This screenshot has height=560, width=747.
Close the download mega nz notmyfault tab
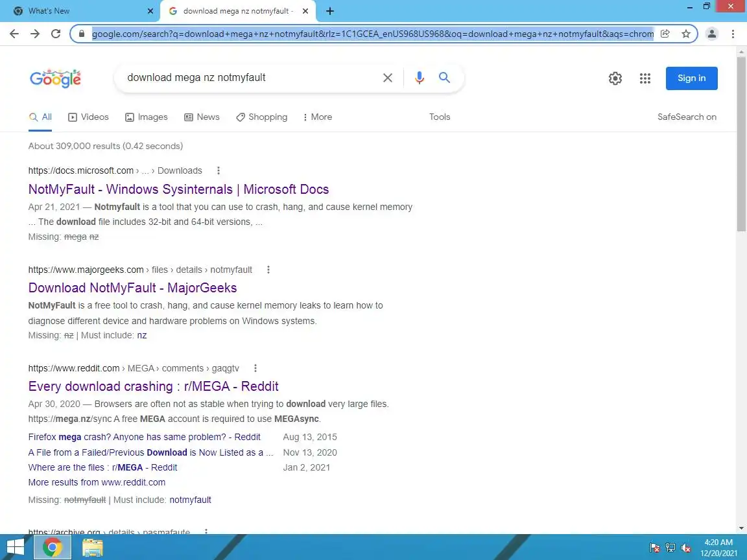coord(305,11)
